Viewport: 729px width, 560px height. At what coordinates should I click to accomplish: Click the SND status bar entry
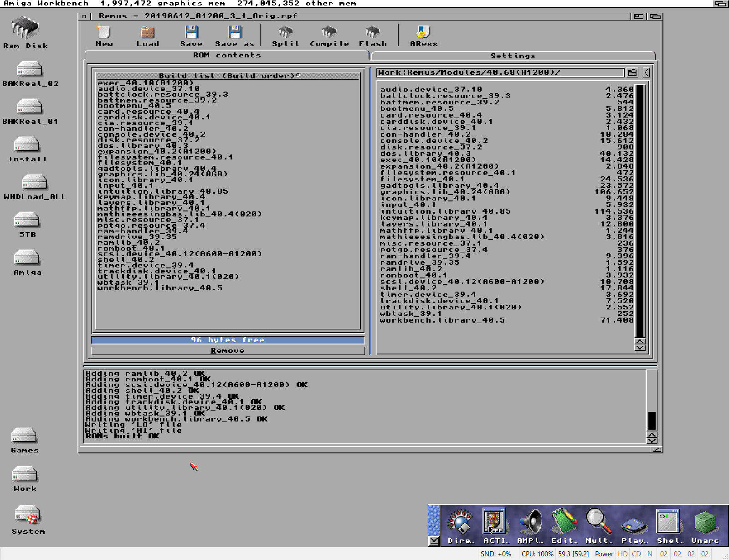click(x=496, y=554)
